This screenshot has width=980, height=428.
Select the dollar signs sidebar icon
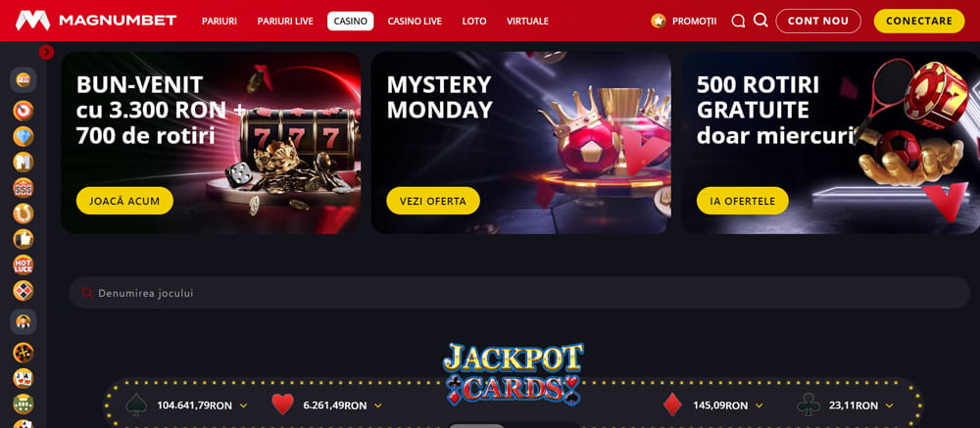click(24, 188)
